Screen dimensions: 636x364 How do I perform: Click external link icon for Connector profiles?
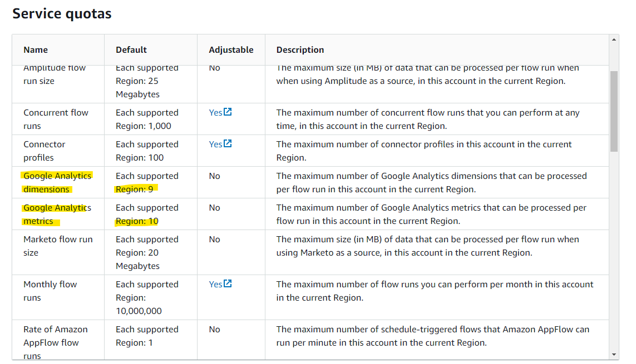coord(228,144)
